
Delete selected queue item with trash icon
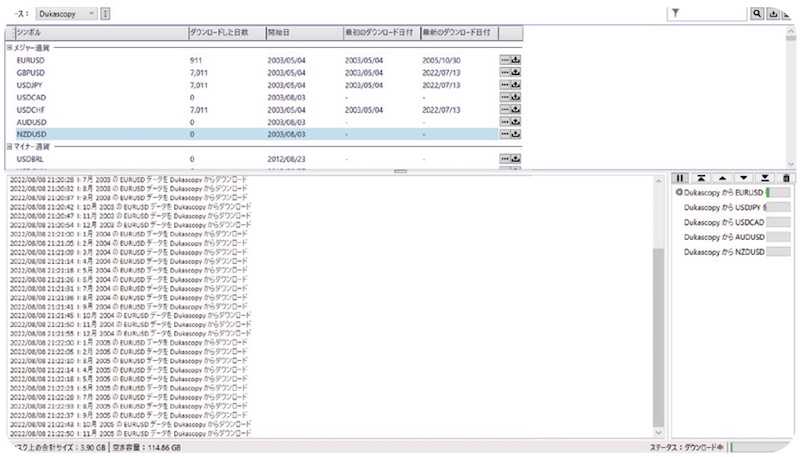pyautogui.click(x=787, y=178)
